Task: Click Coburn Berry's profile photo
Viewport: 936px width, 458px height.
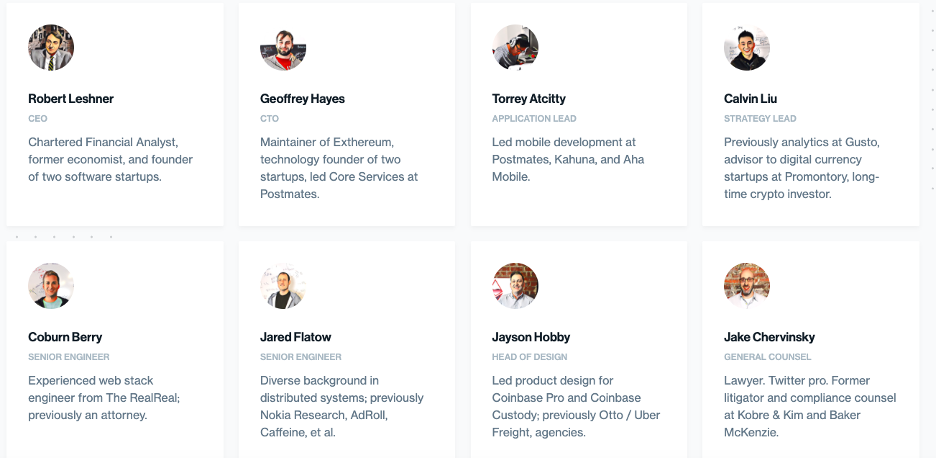Action: click(51, 285)
